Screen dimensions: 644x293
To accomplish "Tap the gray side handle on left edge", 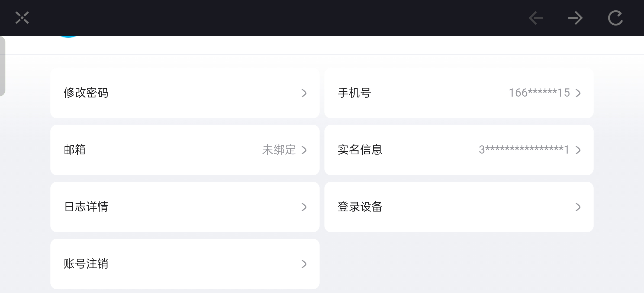I will tap(2, 66).
